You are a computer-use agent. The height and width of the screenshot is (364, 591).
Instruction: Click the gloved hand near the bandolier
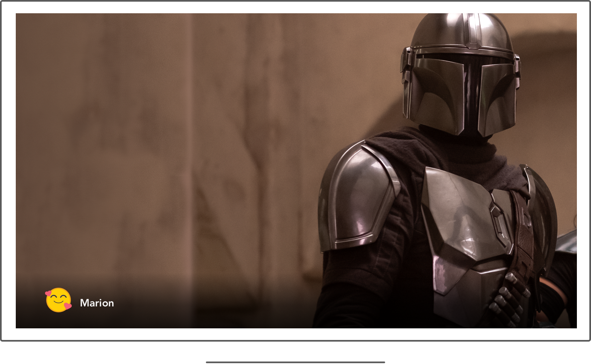[508, 301]
